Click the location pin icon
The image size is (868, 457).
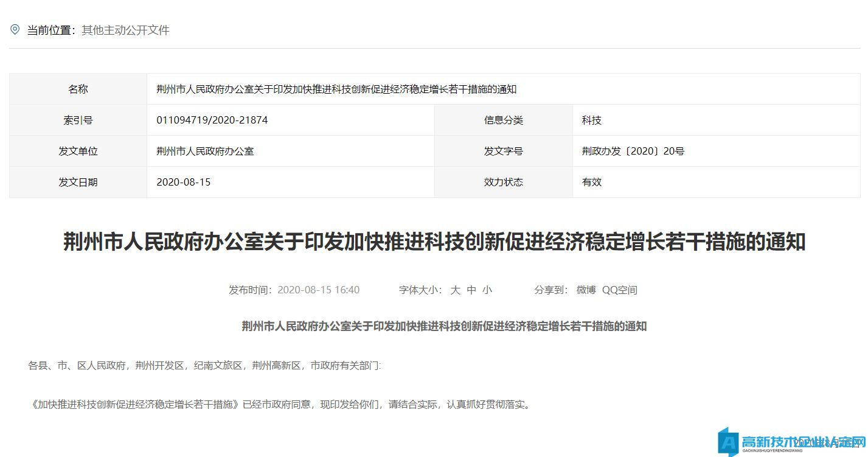pyautogui.click(x=15, y=29)
